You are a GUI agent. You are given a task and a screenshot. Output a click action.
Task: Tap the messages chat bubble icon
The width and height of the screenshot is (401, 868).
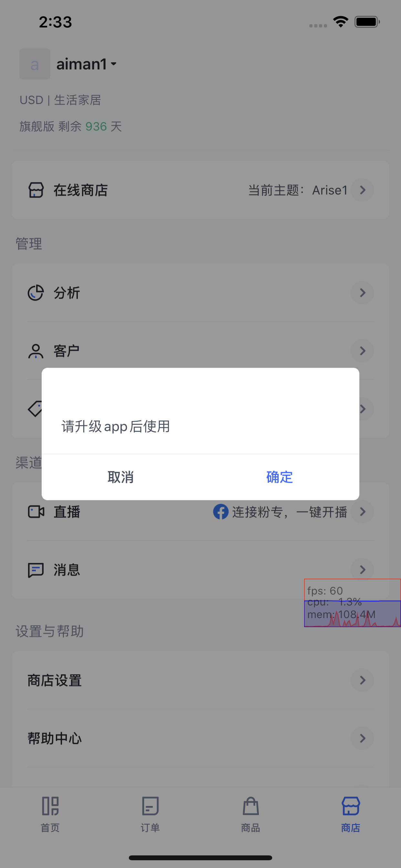coord(36,570)
